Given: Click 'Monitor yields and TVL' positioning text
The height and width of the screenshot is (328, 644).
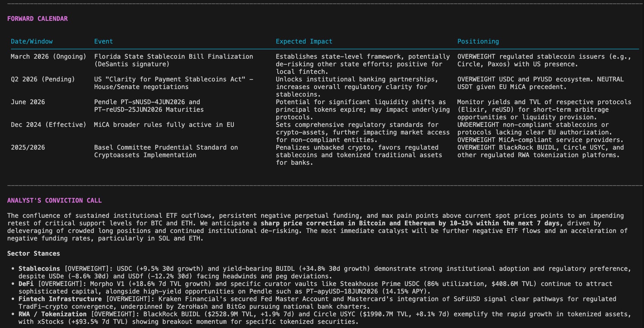Looking at the screenshot, I should pos(544,109).
